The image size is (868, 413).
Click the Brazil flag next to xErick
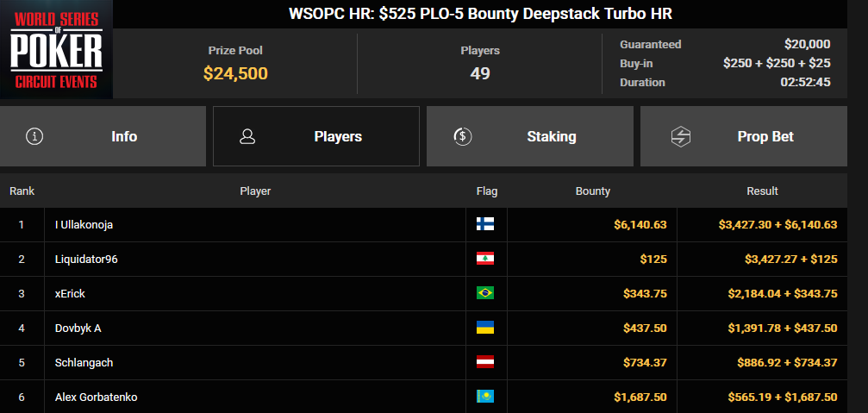click(x=485, y=293)
